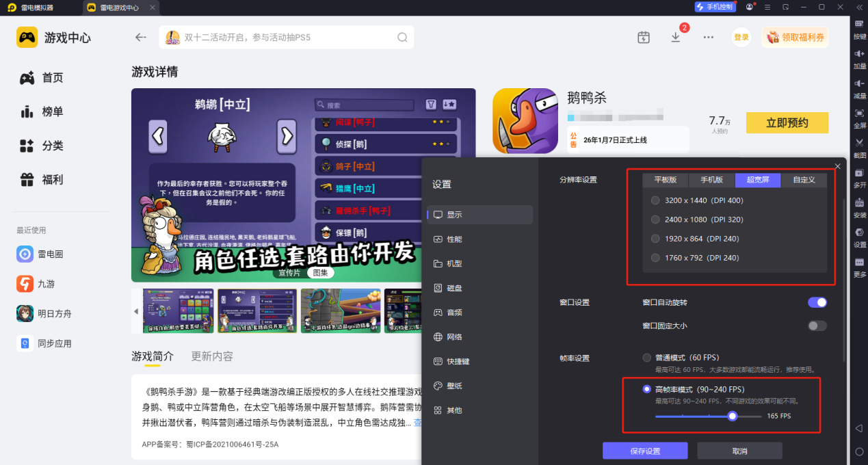Open the three-dots more menu in header
Image resolution: width=868 pixels, height=465 pixels.
pyautogui.click(x=708, y=37)
